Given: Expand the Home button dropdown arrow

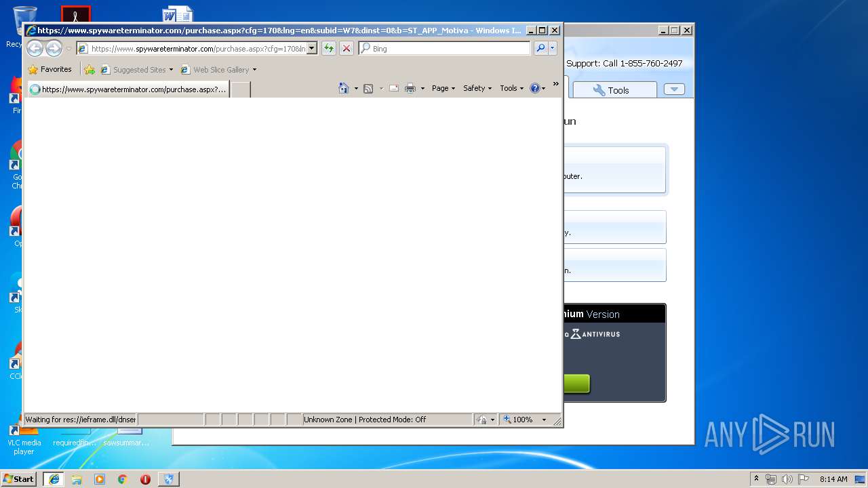Looking at the screenshot, I should pos(356,88).
